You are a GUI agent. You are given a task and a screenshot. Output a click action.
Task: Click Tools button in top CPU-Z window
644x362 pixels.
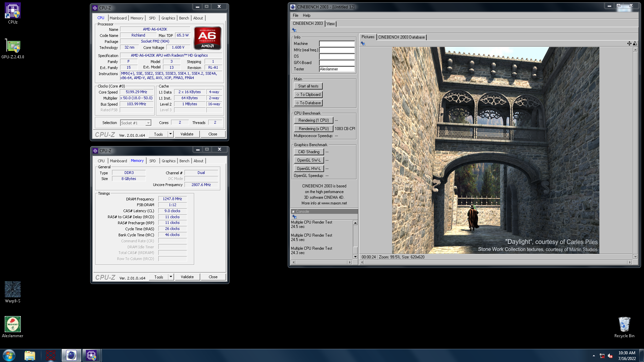click(158, 134)
